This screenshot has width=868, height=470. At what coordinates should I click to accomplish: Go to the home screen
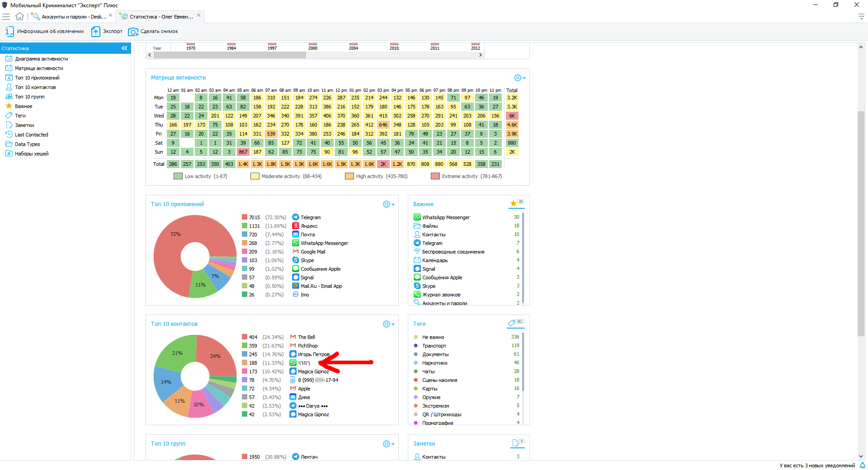[19, 17]
